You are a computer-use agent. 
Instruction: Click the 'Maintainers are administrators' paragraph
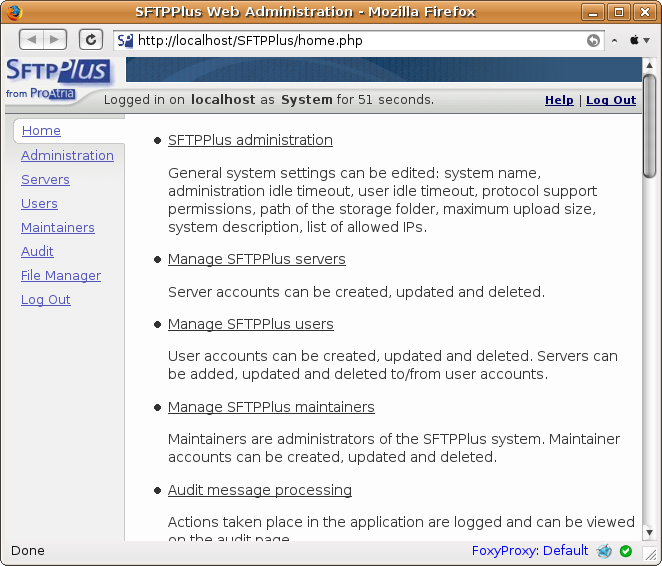coord(394,448)
